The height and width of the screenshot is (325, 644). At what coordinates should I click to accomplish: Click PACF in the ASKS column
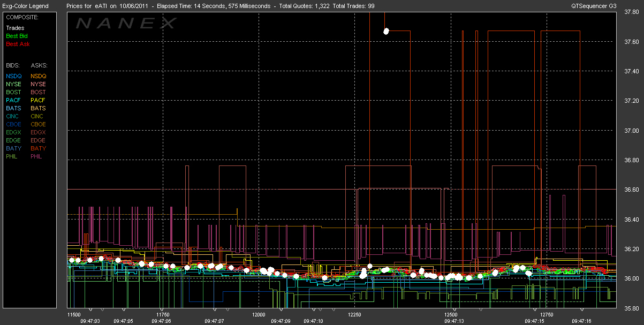point(38,100)
